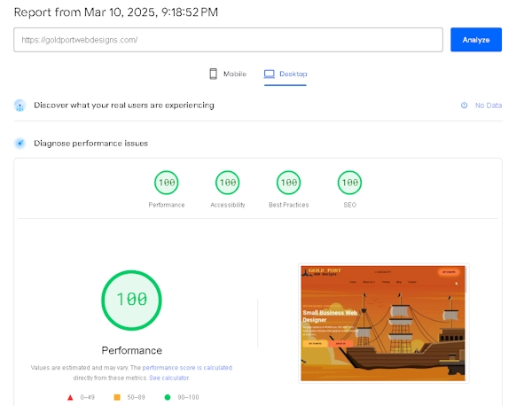Open the performance score is calculated link
Image resolution: width=532 pixels, height=406 pixels.
click(187, 368)
